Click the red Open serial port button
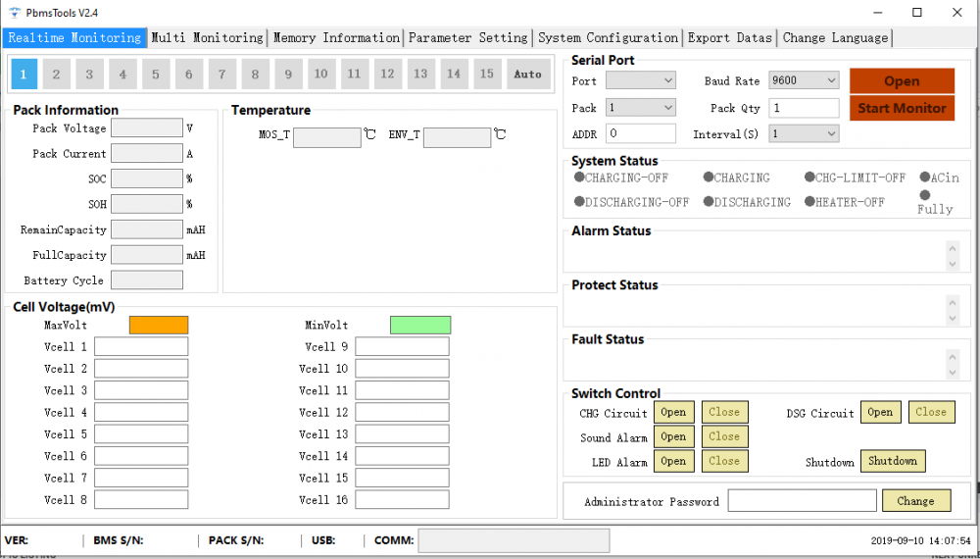Screen dimensions: 980x559 (902, 81)
